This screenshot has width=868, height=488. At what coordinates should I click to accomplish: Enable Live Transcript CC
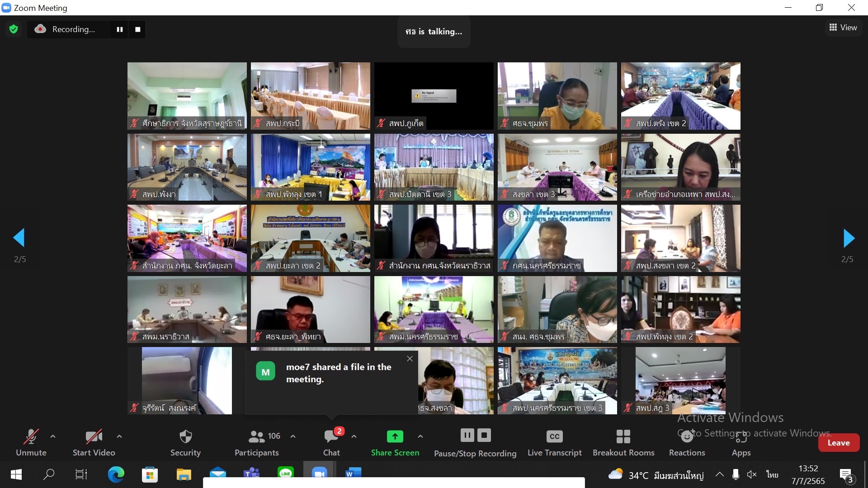pos(554,442)
